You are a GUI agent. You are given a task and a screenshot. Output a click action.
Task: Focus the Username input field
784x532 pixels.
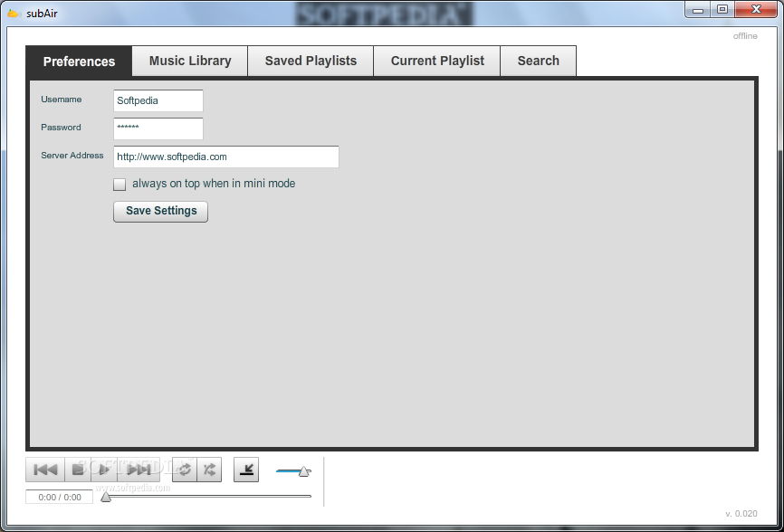click(x=158, y=100)
